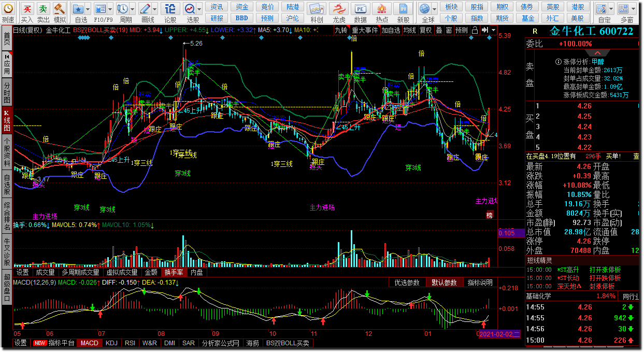Viewport: 644px width, 352px height.
Task: Switch to the BS双BOLL买卖 indicator tab
Action: pos(288,343)
